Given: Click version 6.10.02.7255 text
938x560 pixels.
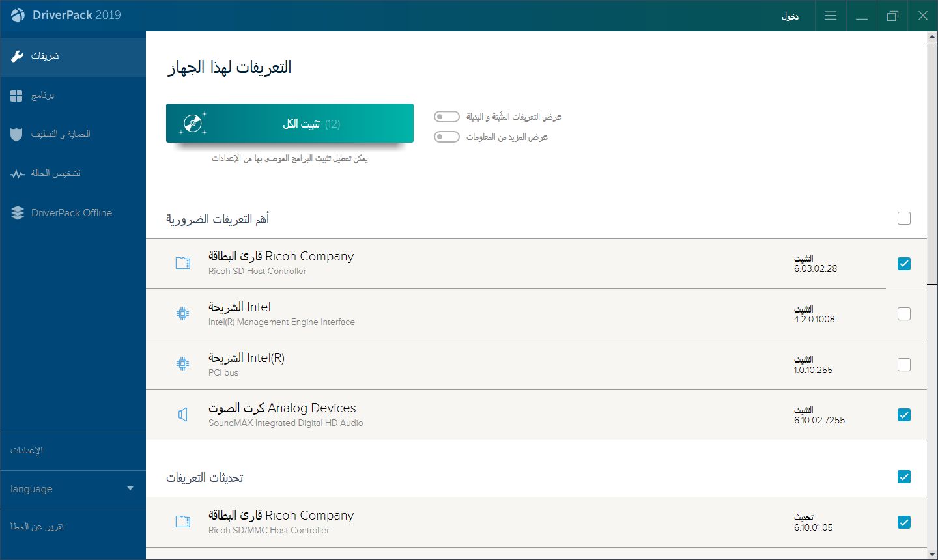Looking at the screenshot, I should [819, 420].
